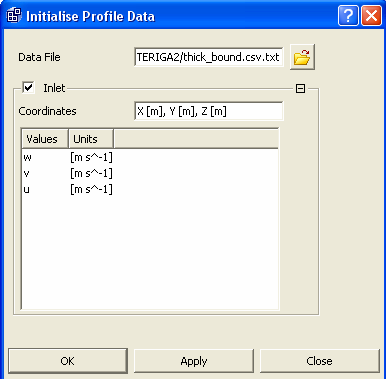Toggle the Inlet checkbox
Screen dimensions: 386x379
(x=28, y=88)
